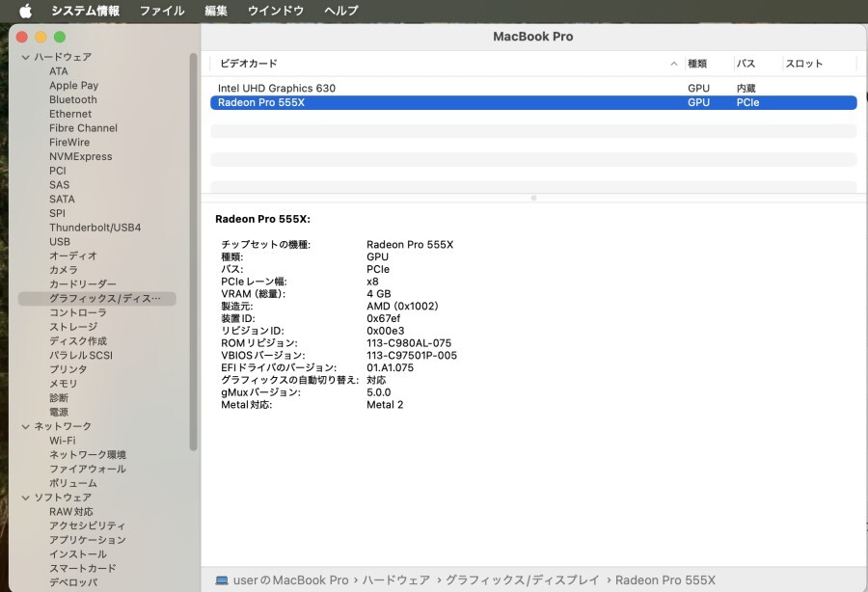
Task: Open the Apple menu
Action: pos(24,11)
